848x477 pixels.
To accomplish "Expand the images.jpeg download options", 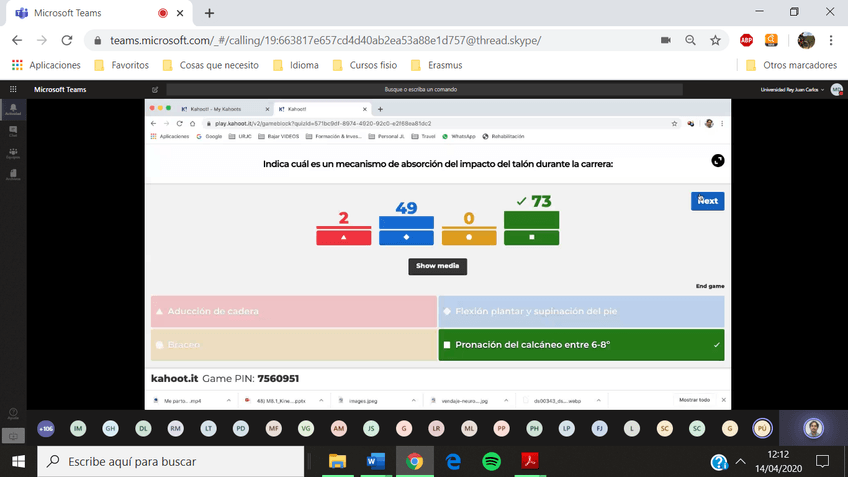I will click(414, 401).
